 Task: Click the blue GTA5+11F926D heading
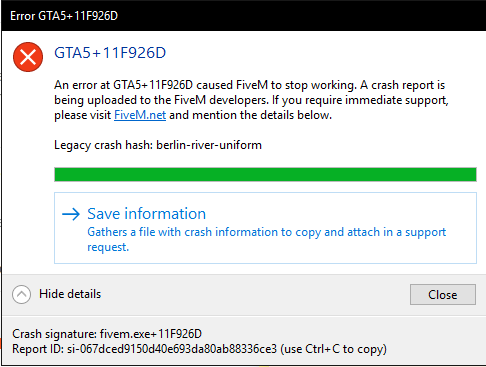pos(110,53)
